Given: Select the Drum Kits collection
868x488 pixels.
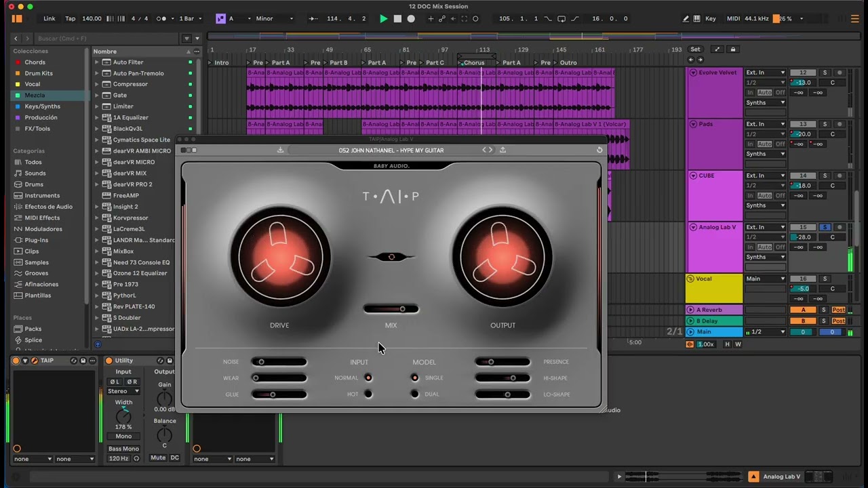Looking at the screenshot, I should point(39,73).
